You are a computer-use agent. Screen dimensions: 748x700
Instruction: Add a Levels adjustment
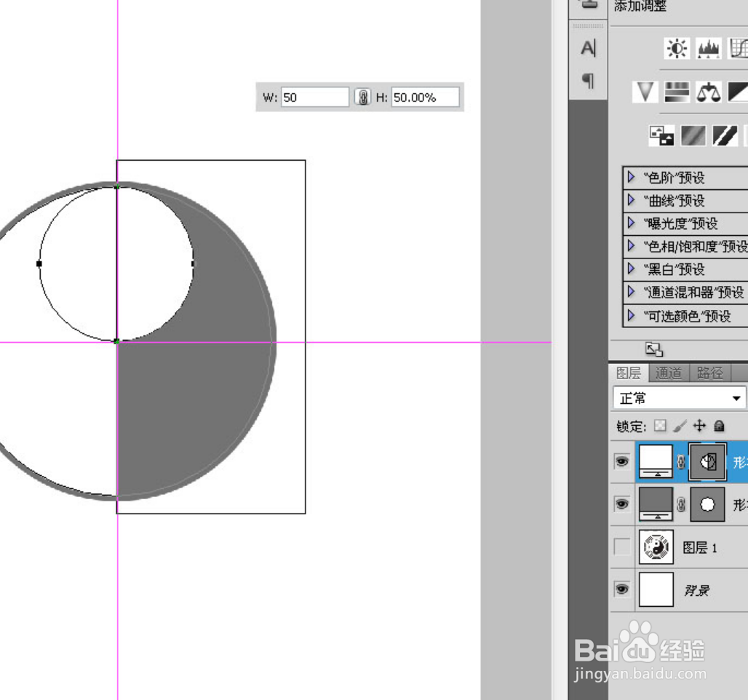tap(709, 49)
